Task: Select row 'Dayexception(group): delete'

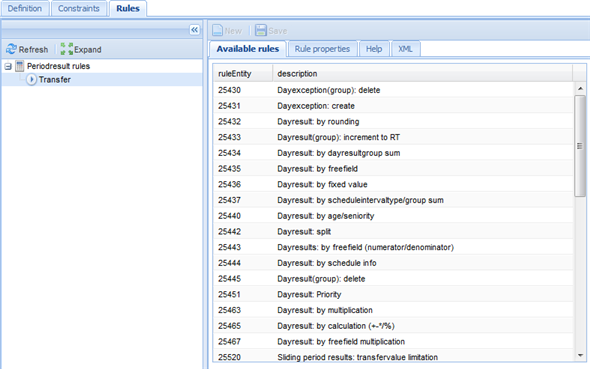Action: 393,90
